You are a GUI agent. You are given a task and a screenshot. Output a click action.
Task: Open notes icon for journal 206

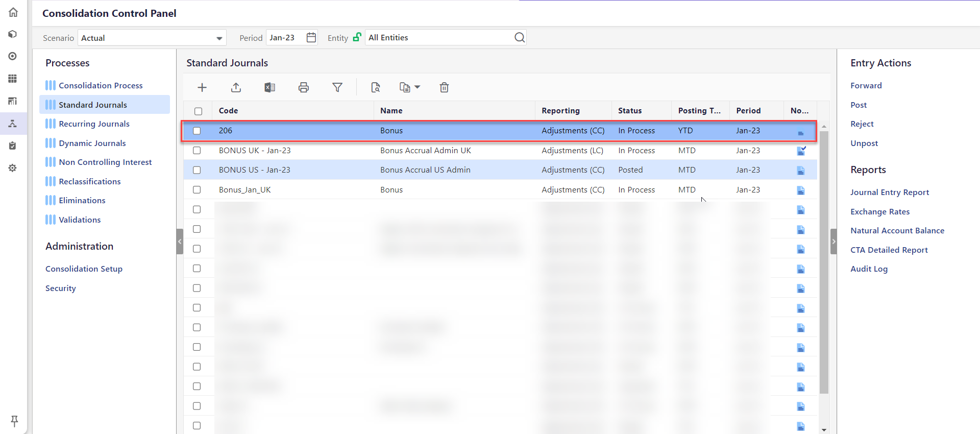click(x=801, y=133)
